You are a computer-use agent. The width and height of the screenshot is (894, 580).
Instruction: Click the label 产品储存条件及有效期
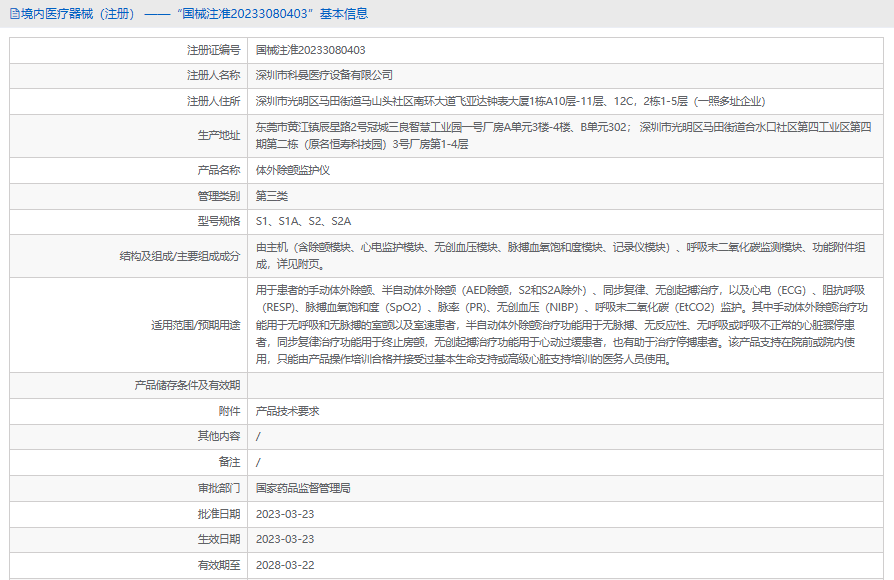[x=188, y=386]
